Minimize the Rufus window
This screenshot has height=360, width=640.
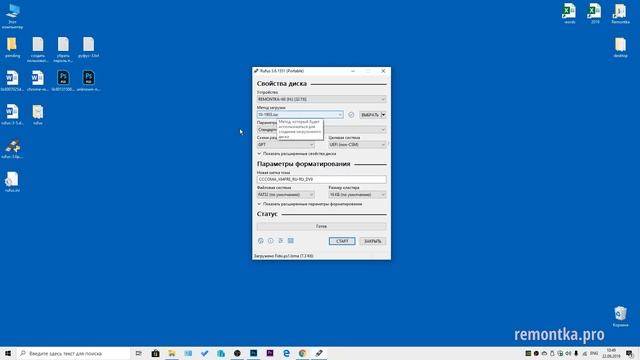pyautogui.click(x=353, y=71)
